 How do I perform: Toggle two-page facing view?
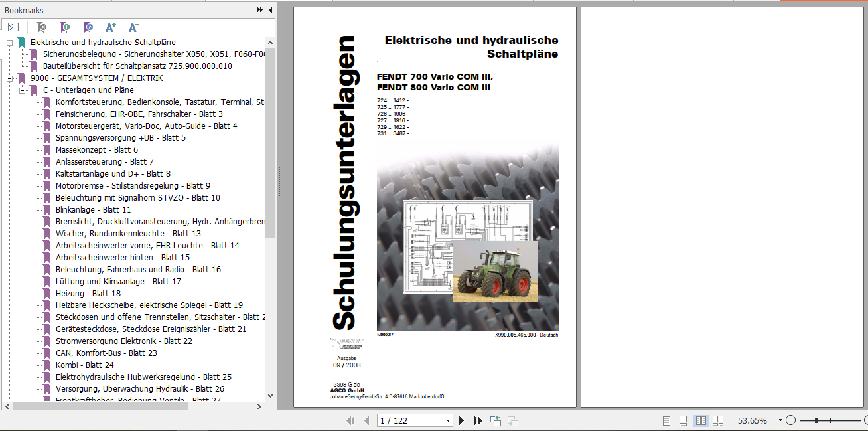[x=701, y=420]
